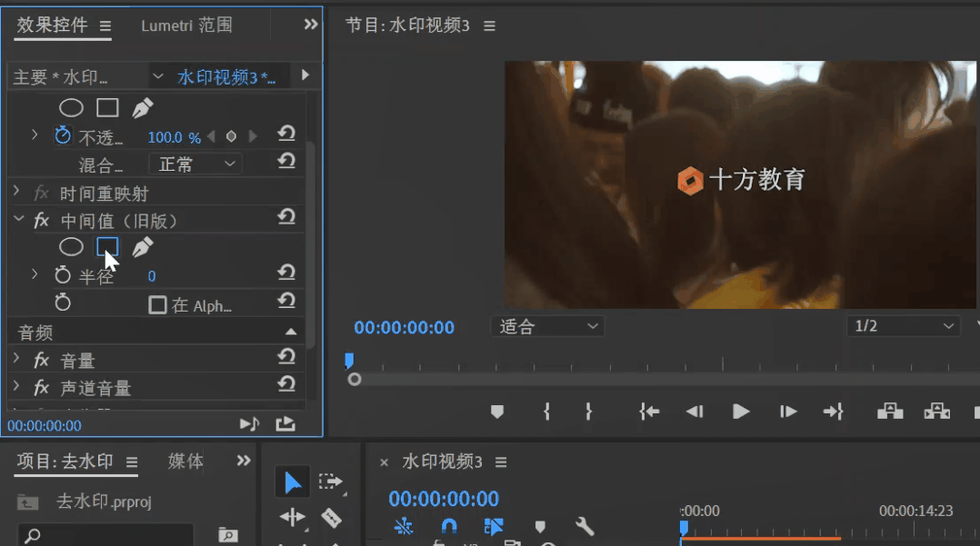Toggle the fx switch for 中间值 effect
Image resolution: width=980 pixels, height=546 pixels.
pyautogui.click(x=41, y=221)
